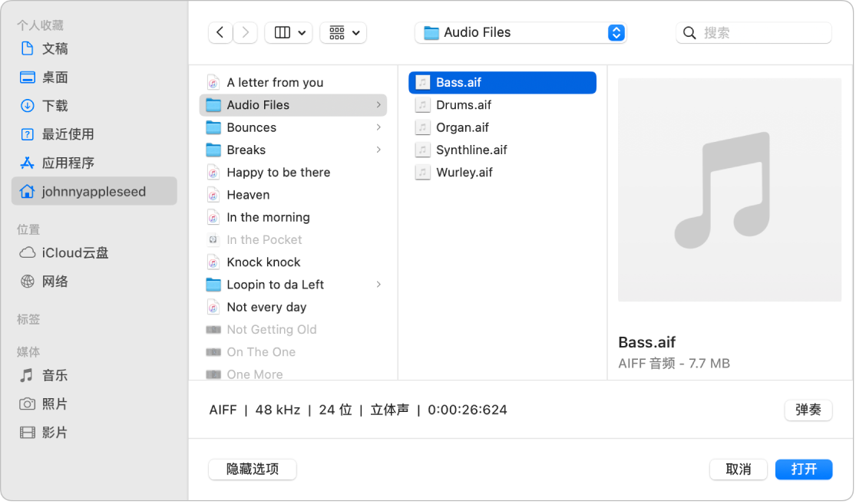Select Drums.aif in the file list
This screenshot has width=856, height=504.
pyautogui.click(x=464, y=104)
